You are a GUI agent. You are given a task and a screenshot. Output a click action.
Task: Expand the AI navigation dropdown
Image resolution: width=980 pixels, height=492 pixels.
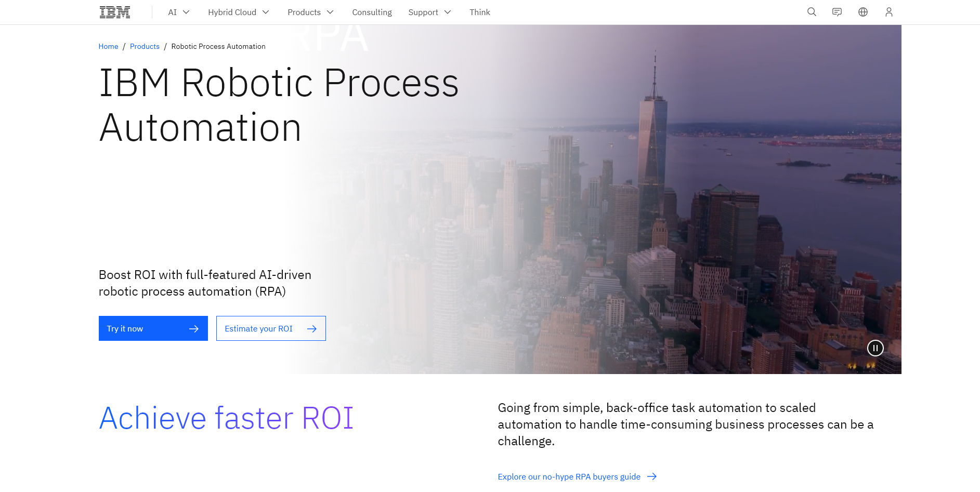[x=178, y=12]
